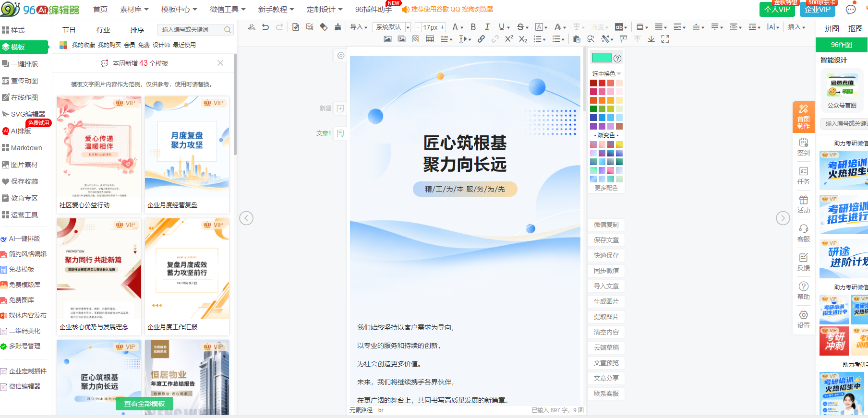The height and width of the screenshot is (418, 868).
Task: Open the 素材库 menu
Action: pyautogui.click(x=134, y=10)
